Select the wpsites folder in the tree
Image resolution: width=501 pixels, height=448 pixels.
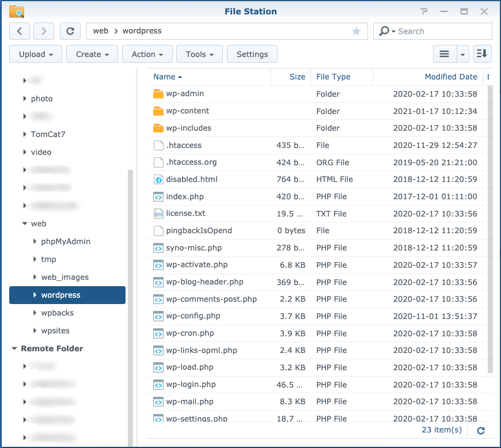pos(55,331)
